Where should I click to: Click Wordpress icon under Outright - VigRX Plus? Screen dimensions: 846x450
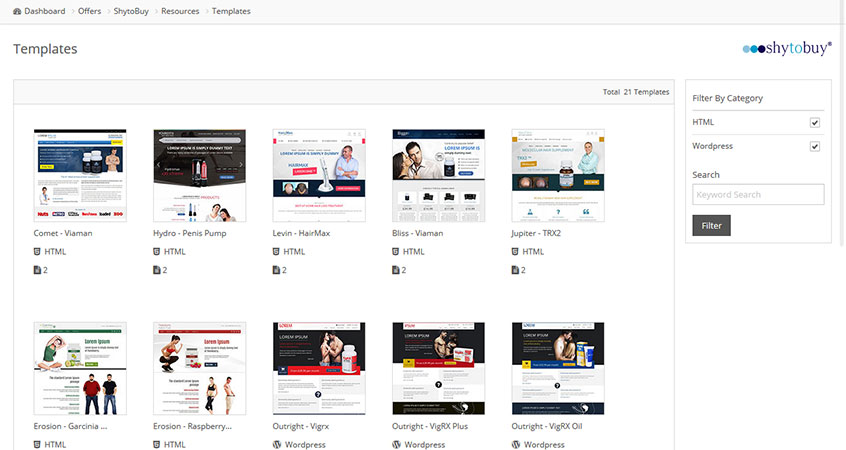pos(397,445)
